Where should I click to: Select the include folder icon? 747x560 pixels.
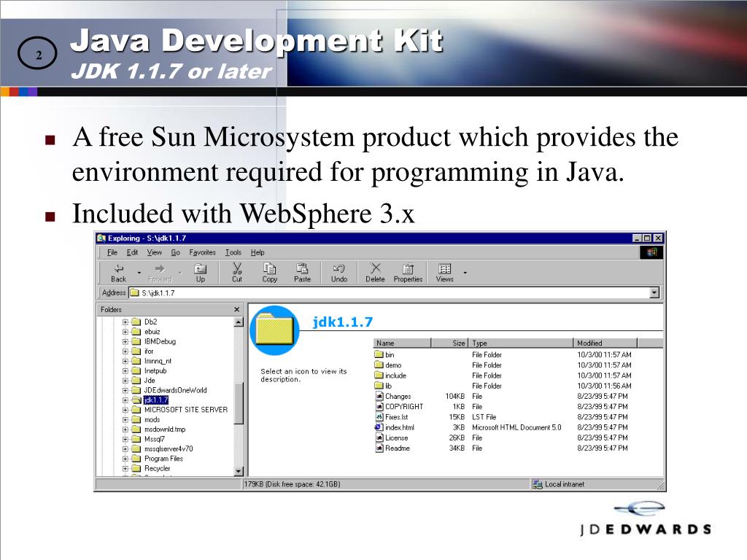pyautogui.click(x=379, y=376)
